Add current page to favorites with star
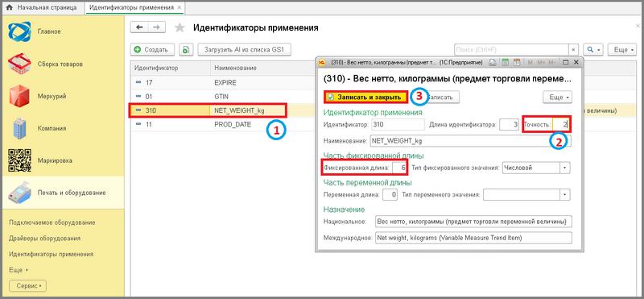Screen dimensions: 644x299 coord(180,27)
